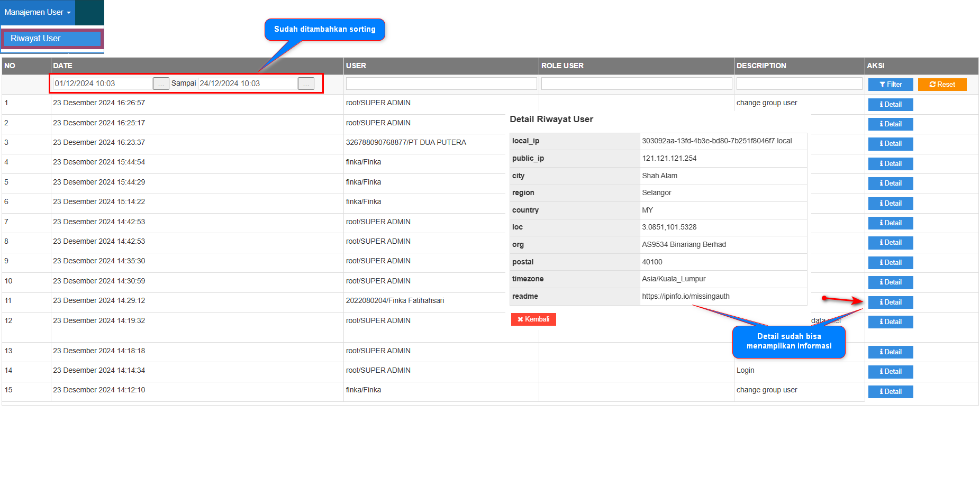The width and height of the screenshot is (980, 496).
Task: Open start date picker ellipsis button
Action: pyautogui.click(x=161, y=84)
